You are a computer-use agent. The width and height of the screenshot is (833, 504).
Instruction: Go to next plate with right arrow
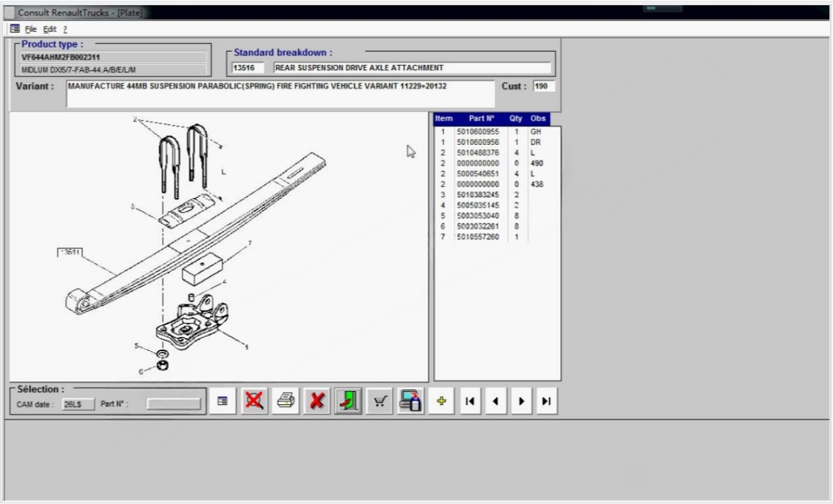pyautogui.click(x=521, y=401)
